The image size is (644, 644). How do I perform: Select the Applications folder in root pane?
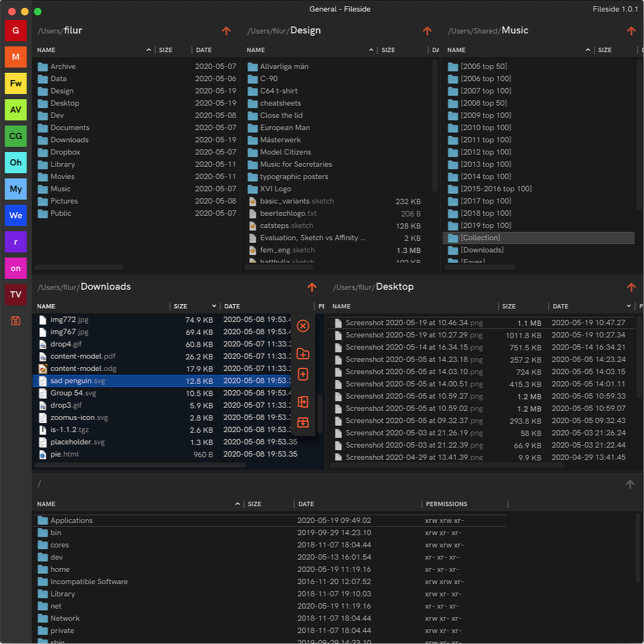coord(269,520)
